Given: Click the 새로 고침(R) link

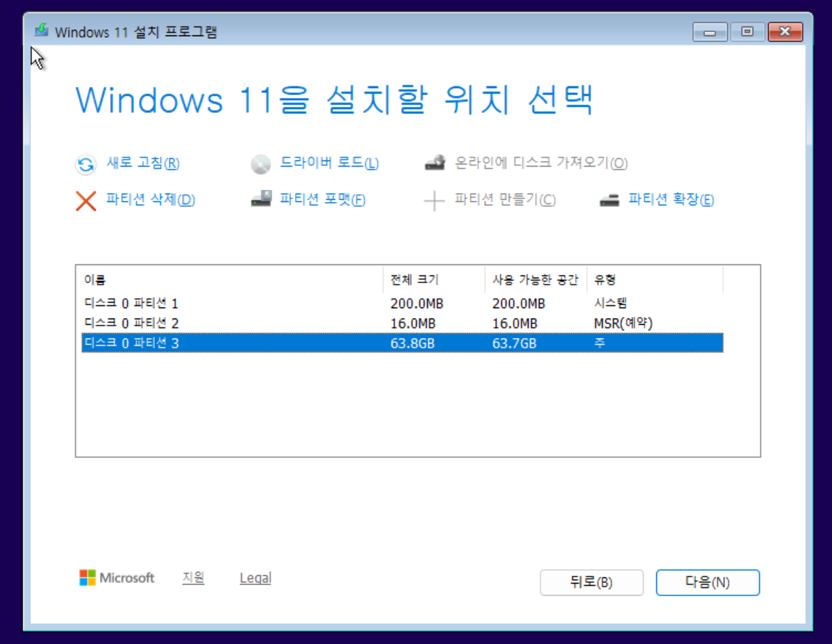Looking at the screenshot, I should click(143, 162).
